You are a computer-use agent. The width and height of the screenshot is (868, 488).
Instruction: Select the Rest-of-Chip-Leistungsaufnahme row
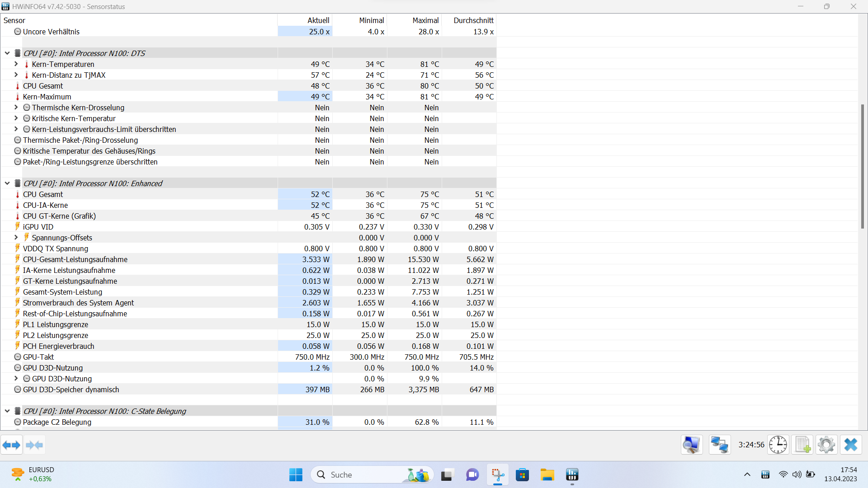pos(249,314)
